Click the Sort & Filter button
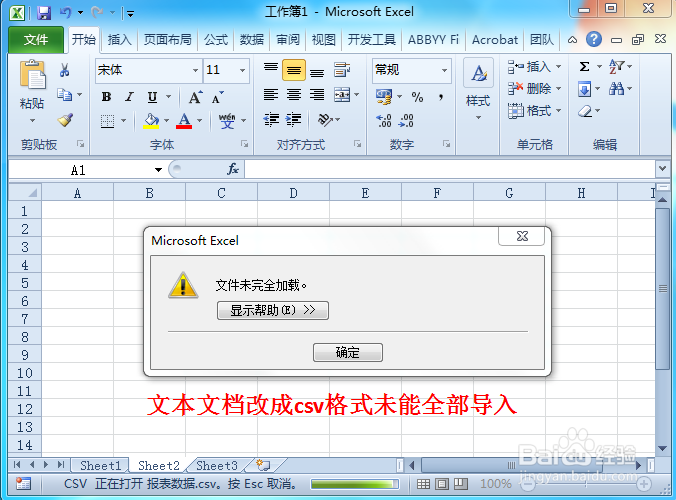This screenshot has height=500, width=676. (617, 66)
